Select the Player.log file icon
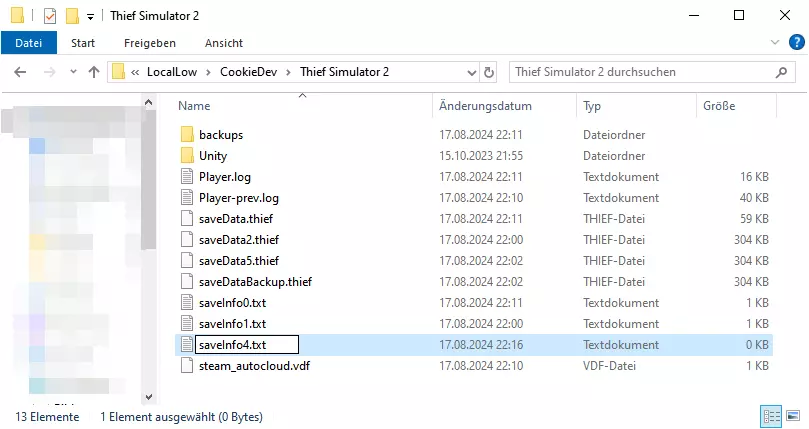This screenshot has width=809, height=429. (x=187, y=177)
